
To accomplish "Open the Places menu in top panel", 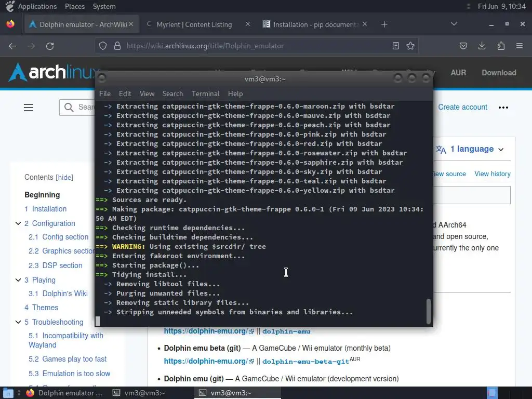I will pos(75,6).
